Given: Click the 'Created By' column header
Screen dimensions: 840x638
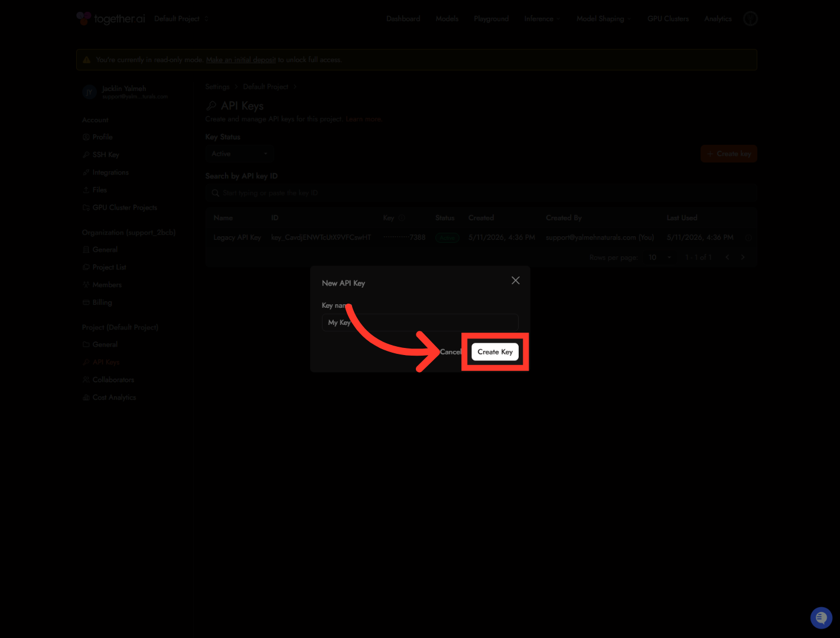Looking at the screenshot, I should (x=564, y=218).
